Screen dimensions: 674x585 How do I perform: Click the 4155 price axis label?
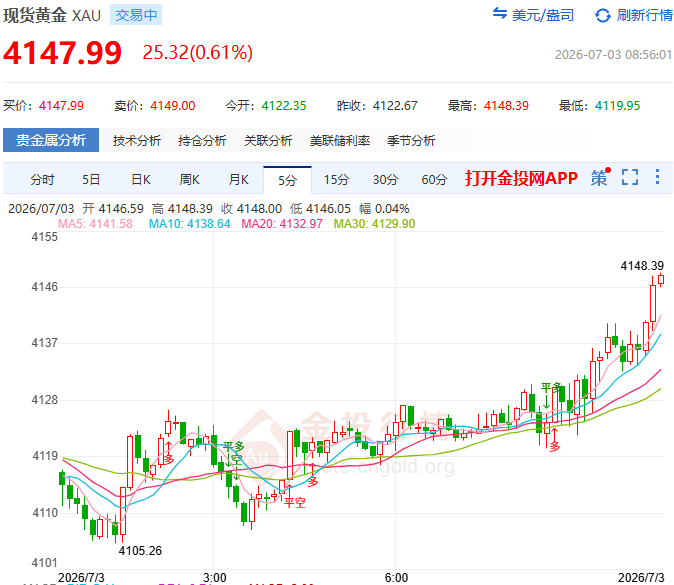[44, 237]
